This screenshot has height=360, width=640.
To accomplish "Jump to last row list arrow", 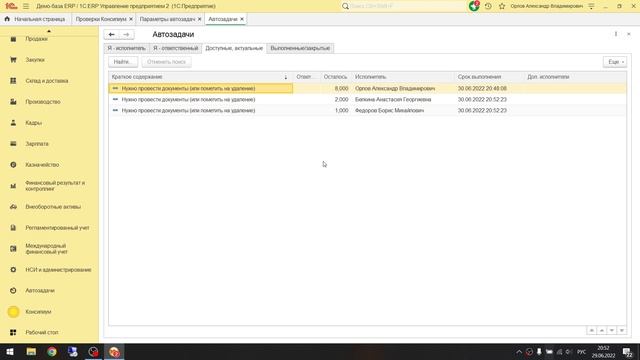I will [622, 330].
